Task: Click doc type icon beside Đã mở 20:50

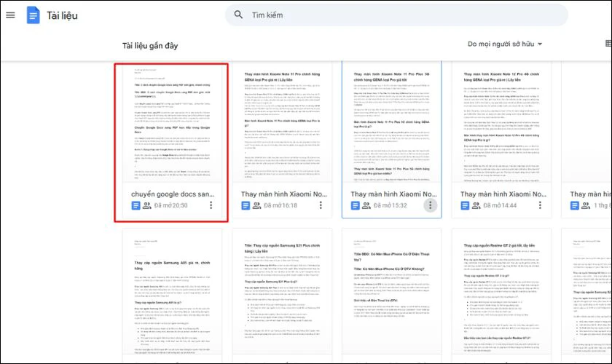Action: point(136,205)
